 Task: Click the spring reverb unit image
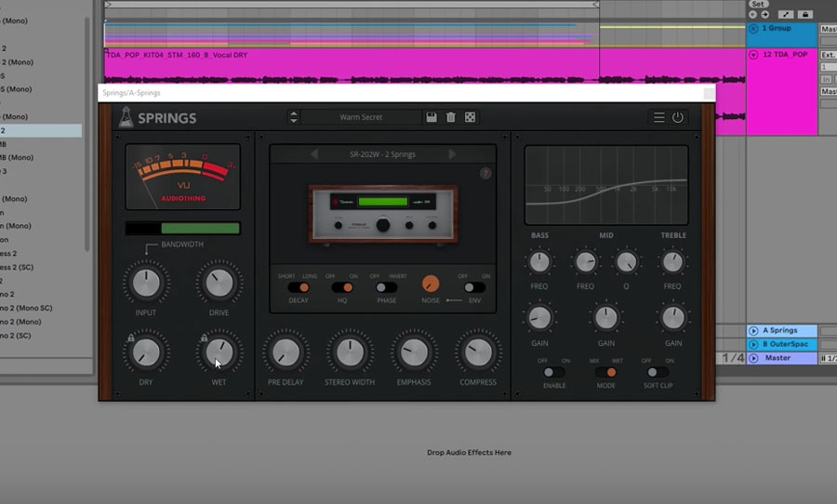point(383,214)
